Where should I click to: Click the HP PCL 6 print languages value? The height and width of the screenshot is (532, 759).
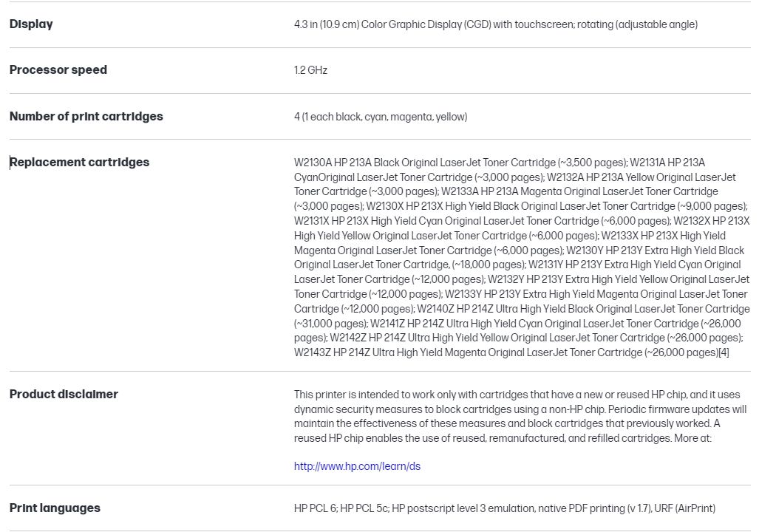coord(316,508)
